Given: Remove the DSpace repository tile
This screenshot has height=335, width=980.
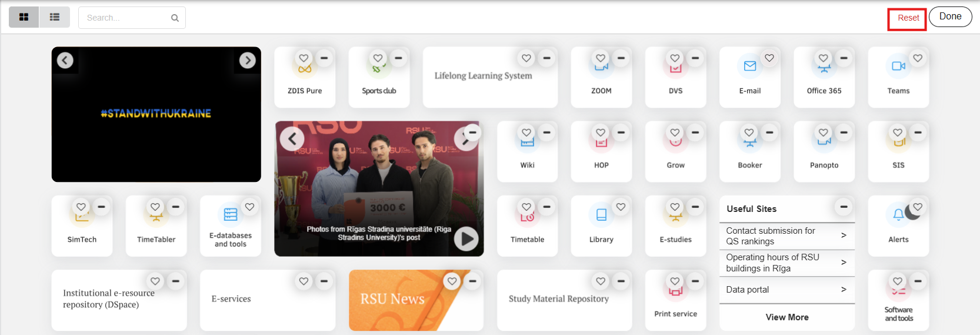Looking at the screenshot, I should (x=175, y=281).
